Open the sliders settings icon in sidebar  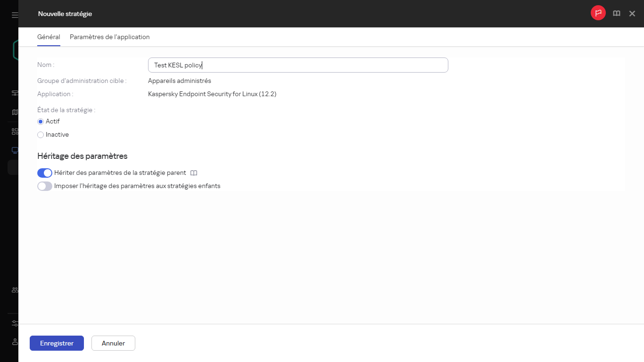click(15, 323)
